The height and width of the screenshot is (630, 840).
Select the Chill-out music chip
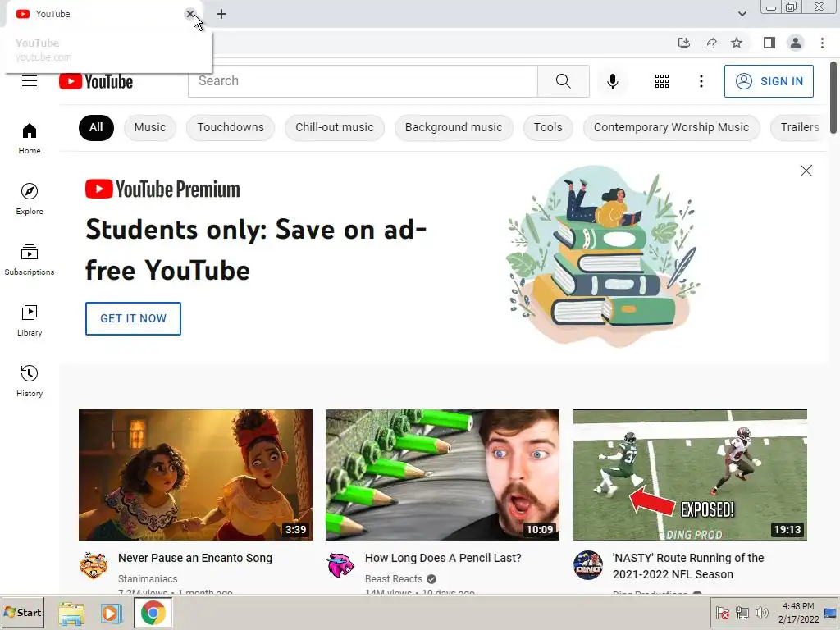(x=335, y=127)
